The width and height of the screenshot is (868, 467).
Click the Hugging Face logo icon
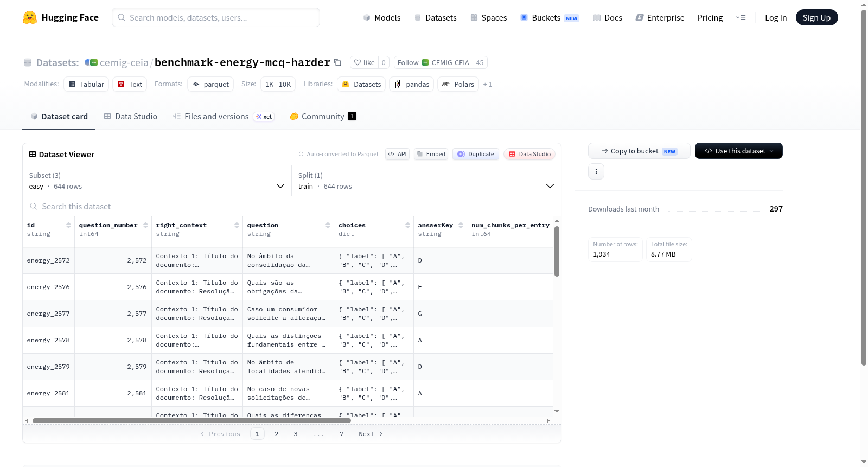coord(30,17)
